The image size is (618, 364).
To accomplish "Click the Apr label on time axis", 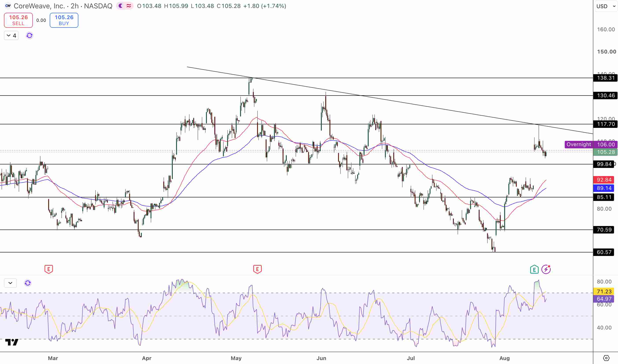I will [x=147, y=358].
